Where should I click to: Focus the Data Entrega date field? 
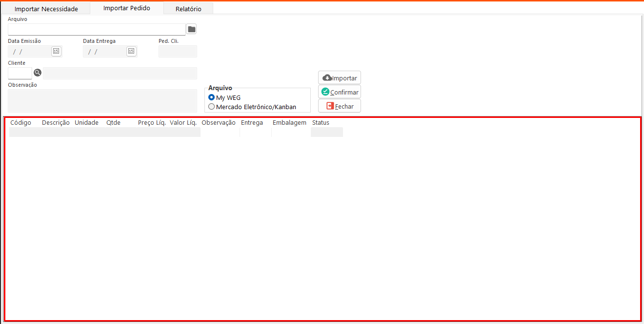coord(104,51)
